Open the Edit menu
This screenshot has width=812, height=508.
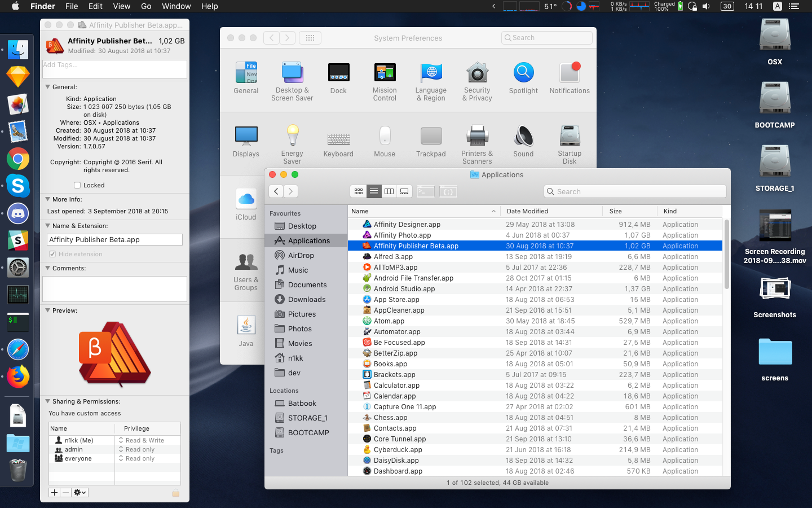click(95, 6)
